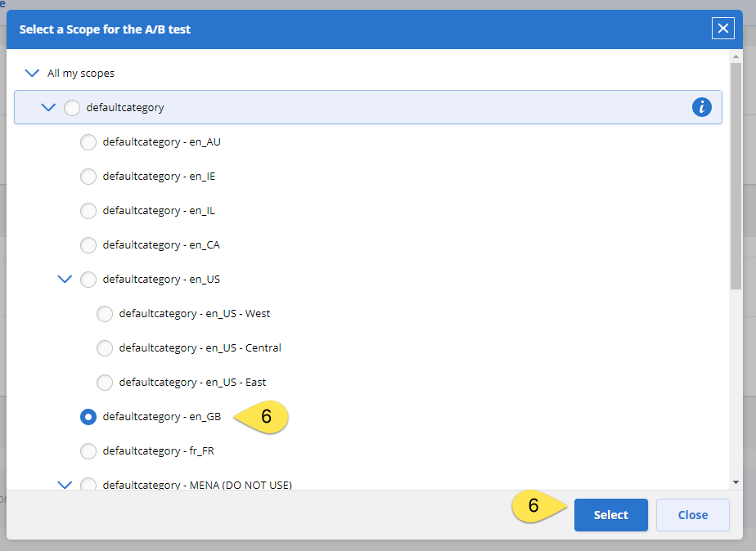The height and width of the screenshot is (551, 756).
Task: Click the scrollbar down arrow
Action: click(736, 482)
